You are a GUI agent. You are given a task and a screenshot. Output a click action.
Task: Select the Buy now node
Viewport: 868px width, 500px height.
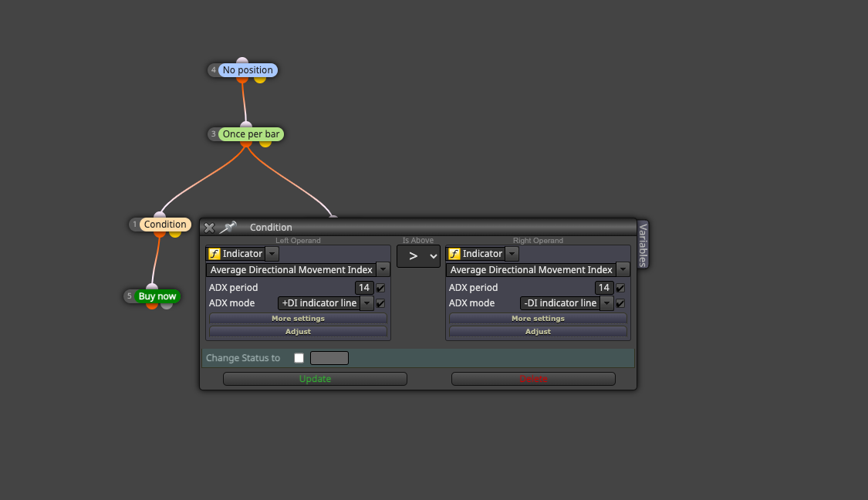(x=157, y=296)
